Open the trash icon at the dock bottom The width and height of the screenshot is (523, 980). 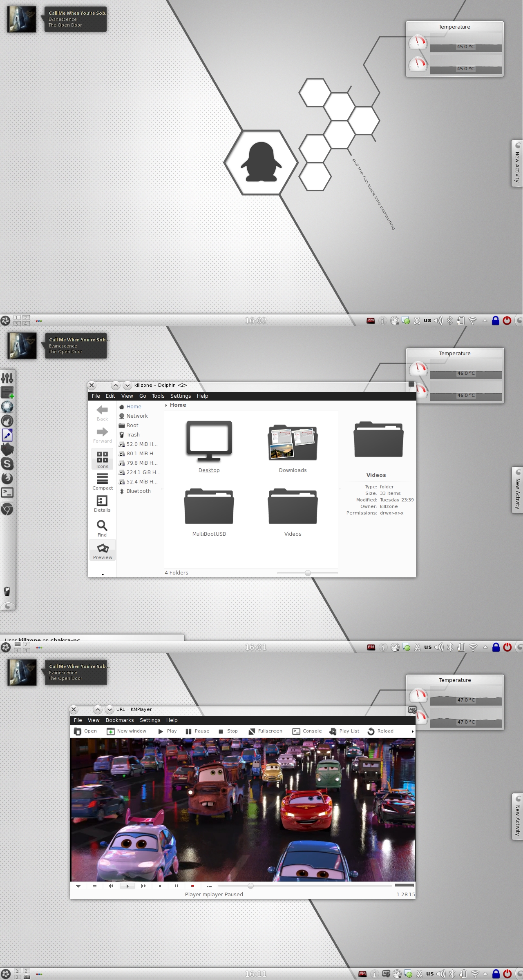[x=7, y=591]
